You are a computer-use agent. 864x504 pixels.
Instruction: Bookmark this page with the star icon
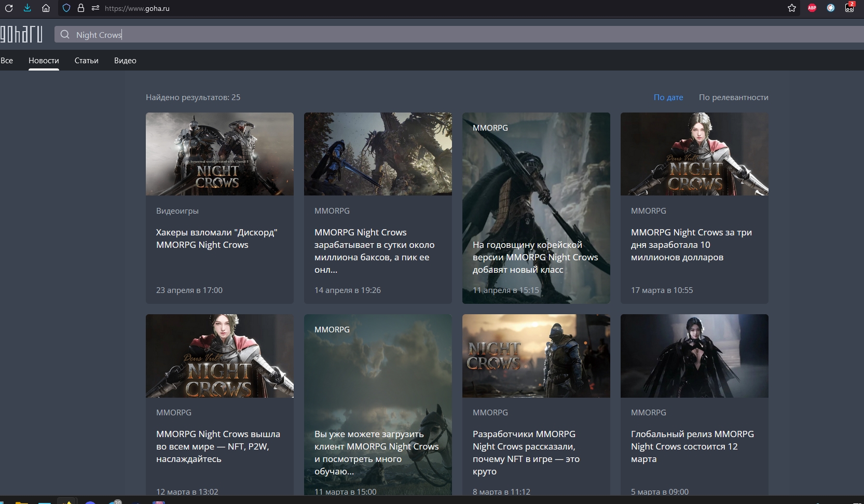point(792,8)
